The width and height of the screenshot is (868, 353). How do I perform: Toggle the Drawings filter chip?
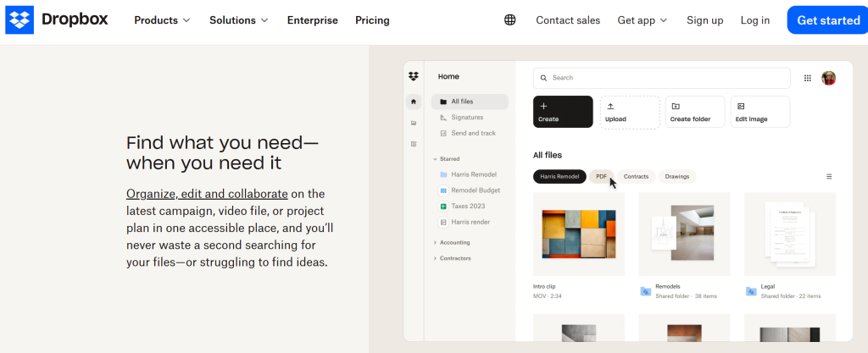pyautogui.click(x=676, y=177)
